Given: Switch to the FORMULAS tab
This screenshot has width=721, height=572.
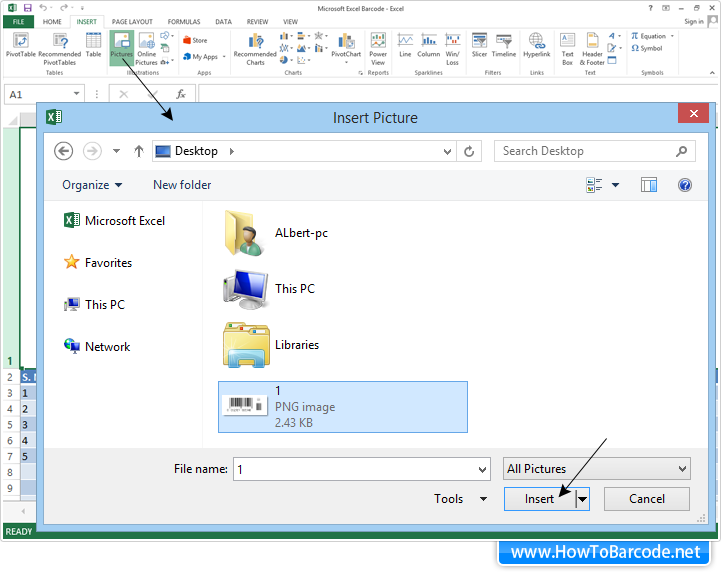Looking at the screenshot, I should coord(184,22).
